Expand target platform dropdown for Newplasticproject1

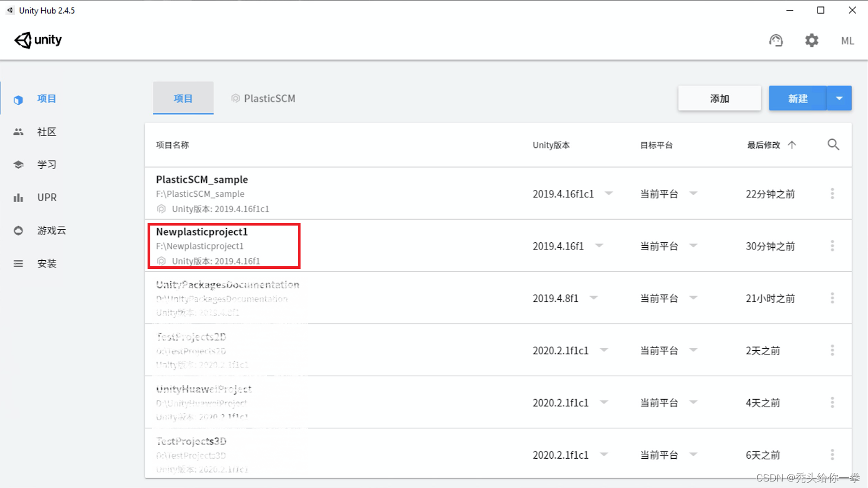(x=693, y=246)
